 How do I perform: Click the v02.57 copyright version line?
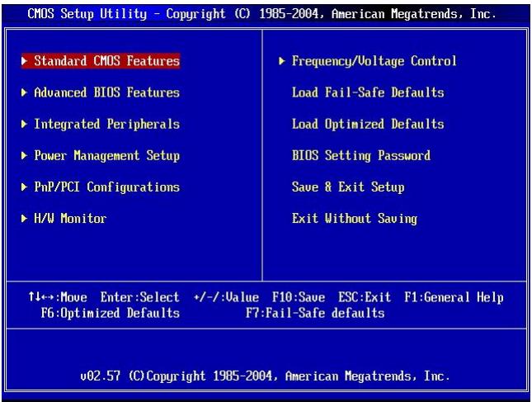click(265, 376)
